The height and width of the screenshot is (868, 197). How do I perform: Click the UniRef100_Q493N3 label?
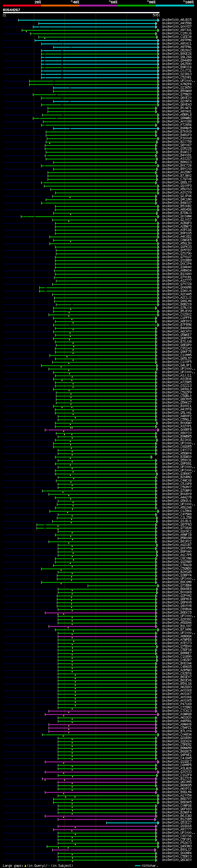coord(177,846)
